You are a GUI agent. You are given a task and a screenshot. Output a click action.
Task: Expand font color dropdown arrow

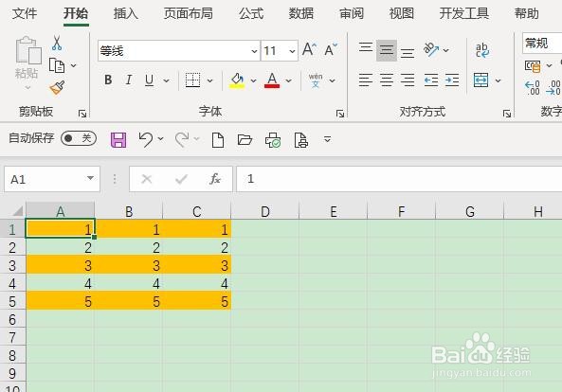[288, 80]
